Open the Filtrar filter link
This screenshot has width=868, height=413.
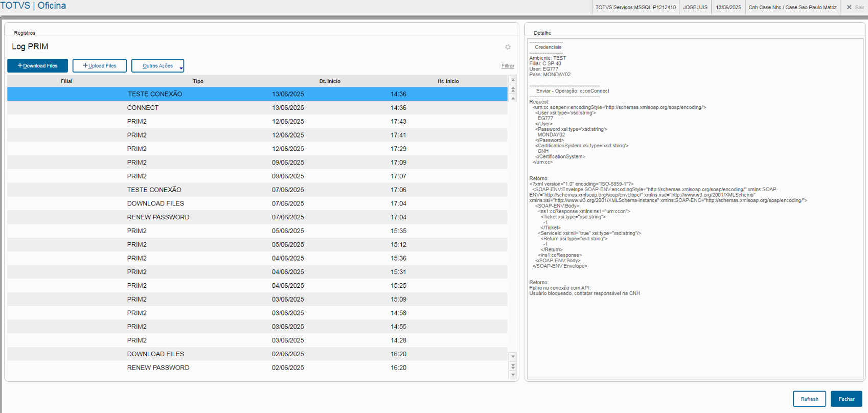tap(508, 66)
